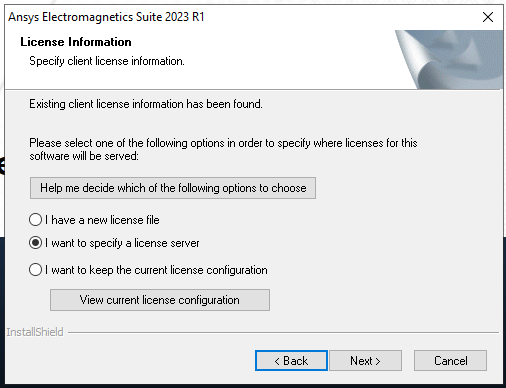Click the 'I want to specify a license server' label
Screen dimensions: 506x388
122,243
